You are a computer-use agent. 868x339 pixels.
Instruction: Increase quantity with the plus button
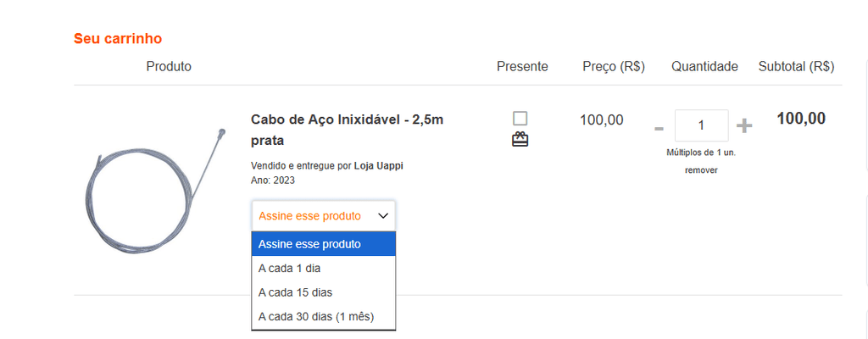pos(744,126)
